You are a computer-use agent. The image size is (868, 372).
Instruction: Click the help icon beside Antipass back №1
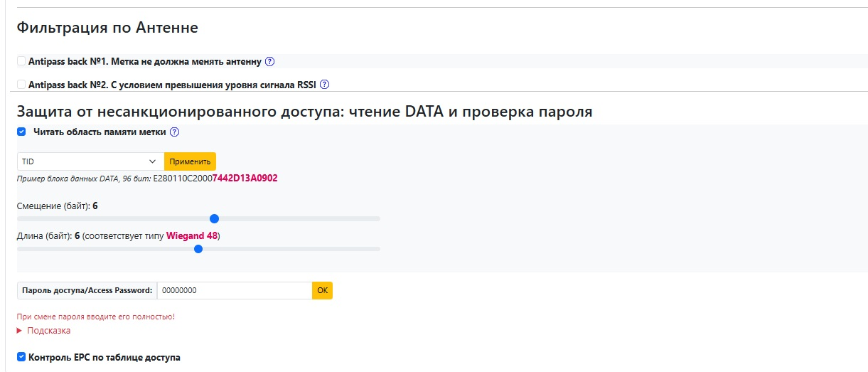[x=269, y=62]
